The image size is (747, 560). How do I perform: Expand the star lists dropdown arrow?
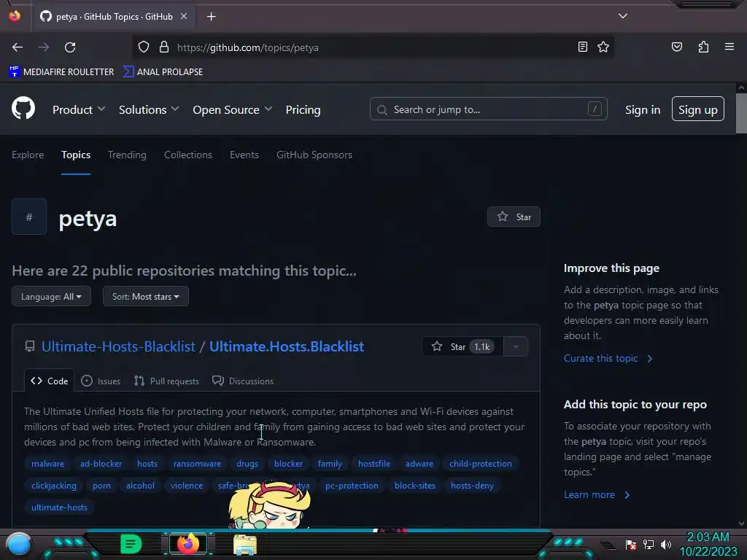[x=516, y=346]
